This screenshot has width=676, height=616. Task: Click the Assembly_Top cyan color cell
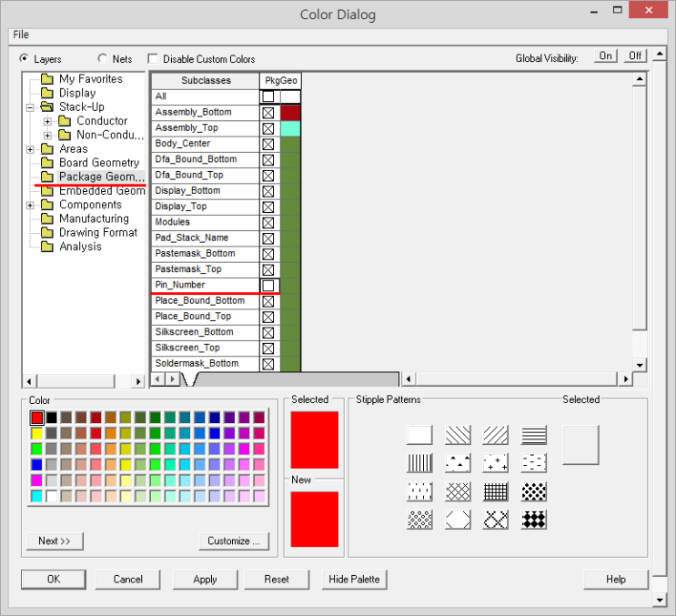(x=290, y=128)
